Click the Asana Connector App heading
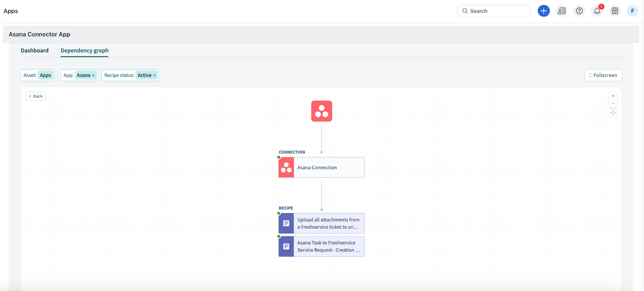Viewport: 644px width, 291px height. 39,34
